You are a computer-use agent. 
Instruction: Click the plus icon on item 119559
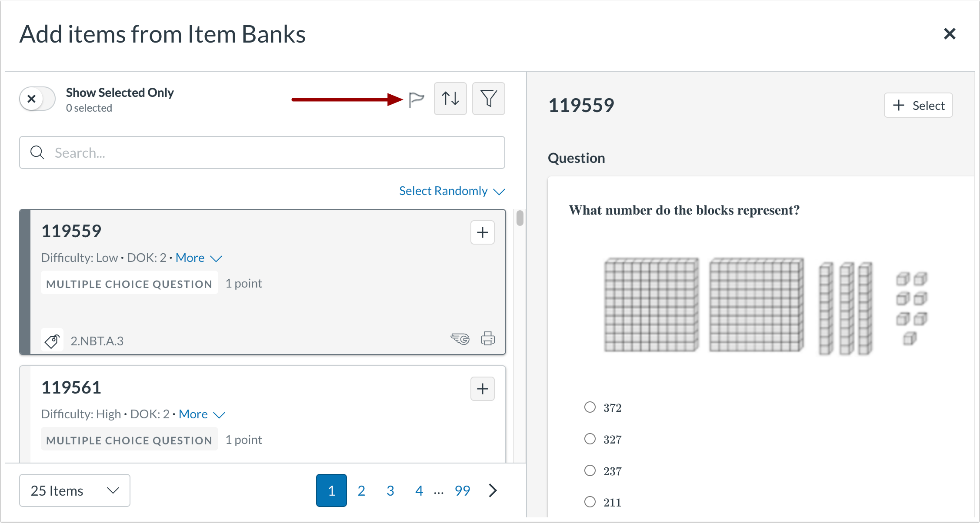pos(482,232)
